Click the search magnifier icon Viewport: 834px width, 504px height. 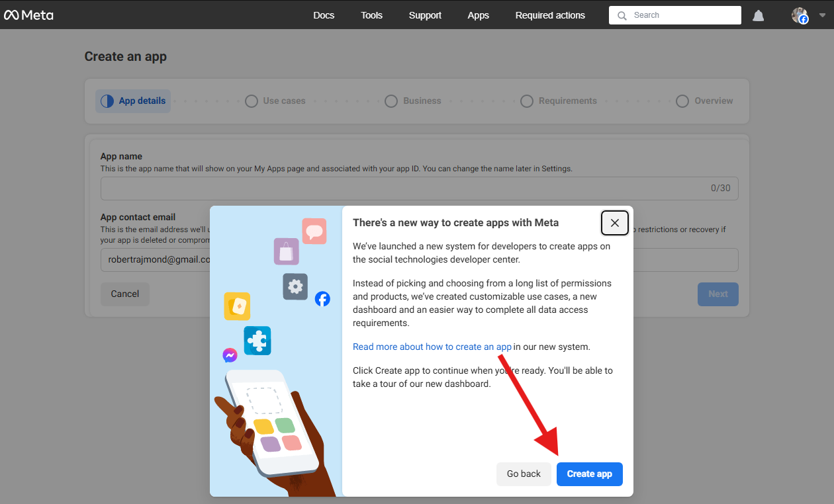click(622, 15)
